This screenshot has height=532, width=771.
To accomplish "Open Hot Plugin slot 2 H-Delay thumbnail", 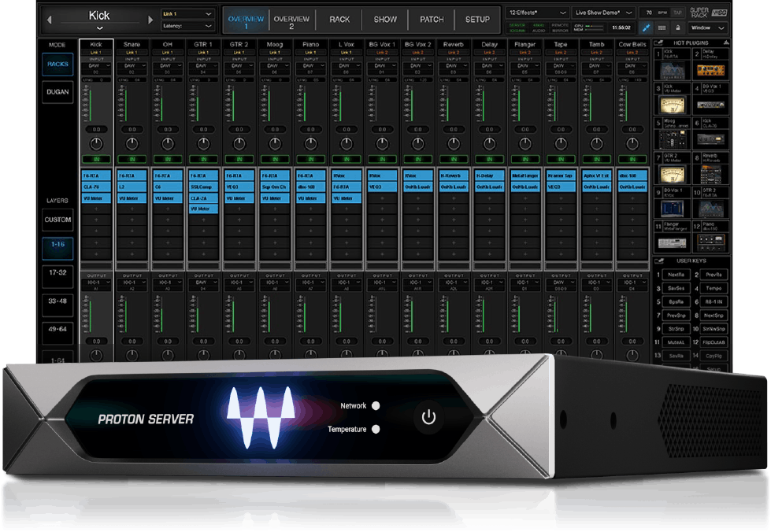I will point(711,70).
